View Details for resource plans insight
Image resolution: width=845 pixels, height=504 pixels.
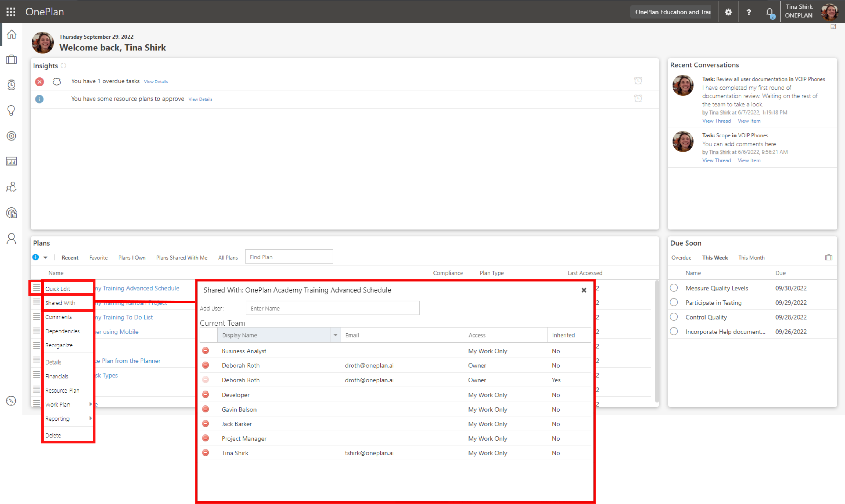201,99
